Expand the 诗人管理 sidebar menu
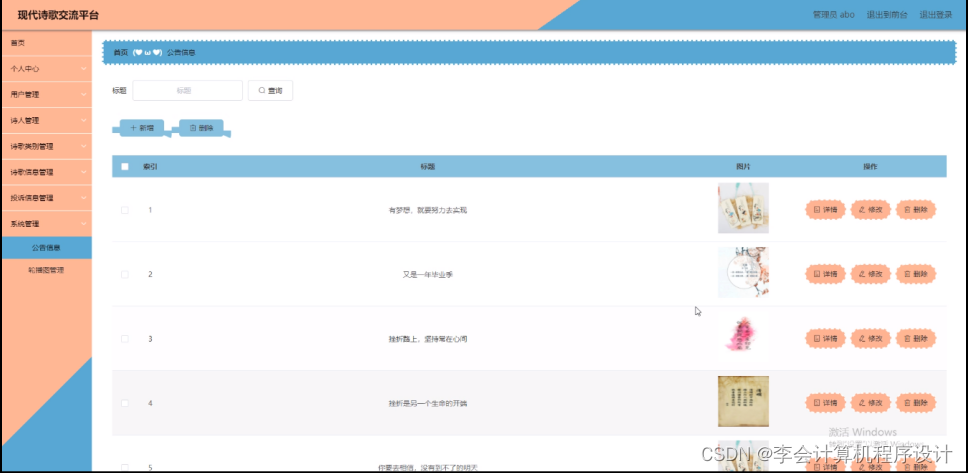 click(x=46, y=120)
